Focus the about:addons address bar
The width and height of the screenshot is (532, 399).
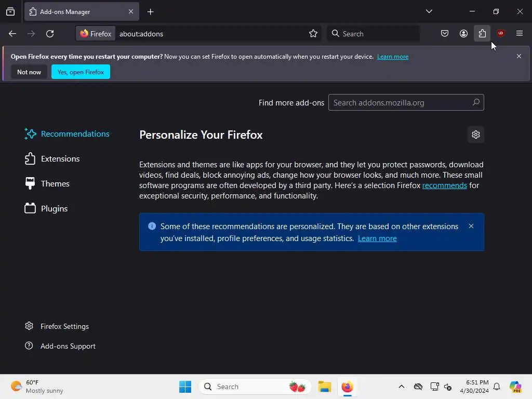pos(211,34)
